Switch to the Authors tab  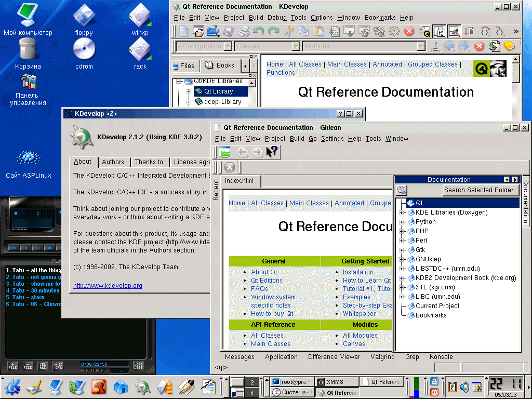pyautogui.click(x=113, y=162)
